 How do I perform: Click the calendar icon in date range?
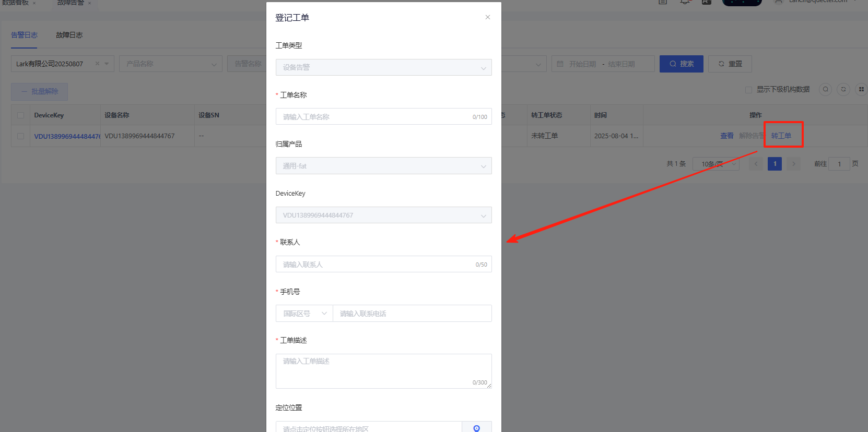[560, 64]
